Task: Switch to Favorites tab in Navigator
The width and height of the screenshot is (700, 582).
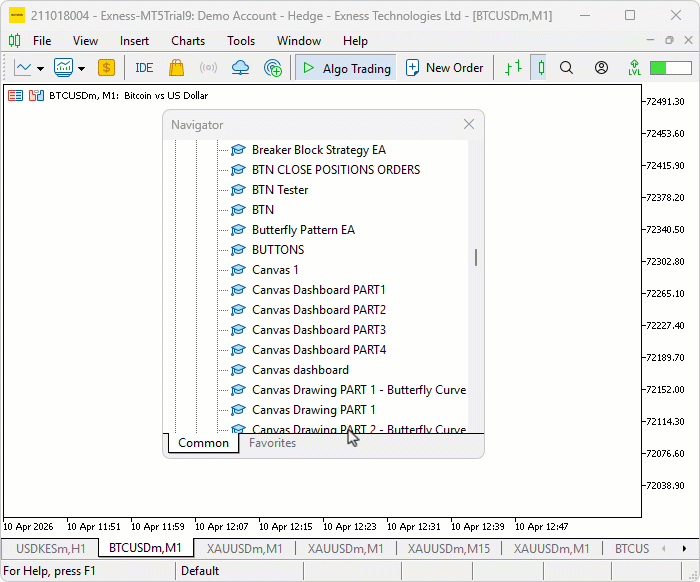Action: tap(272, 443)
